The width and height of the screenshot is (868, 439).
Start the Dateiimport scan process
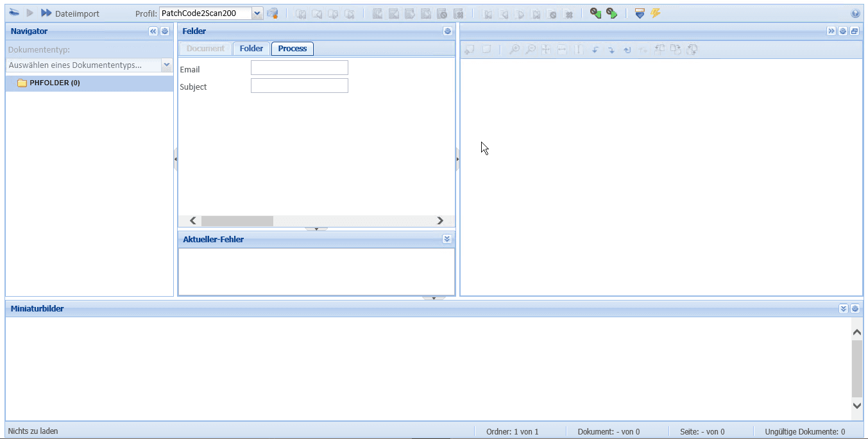click(x=46, y=12)
